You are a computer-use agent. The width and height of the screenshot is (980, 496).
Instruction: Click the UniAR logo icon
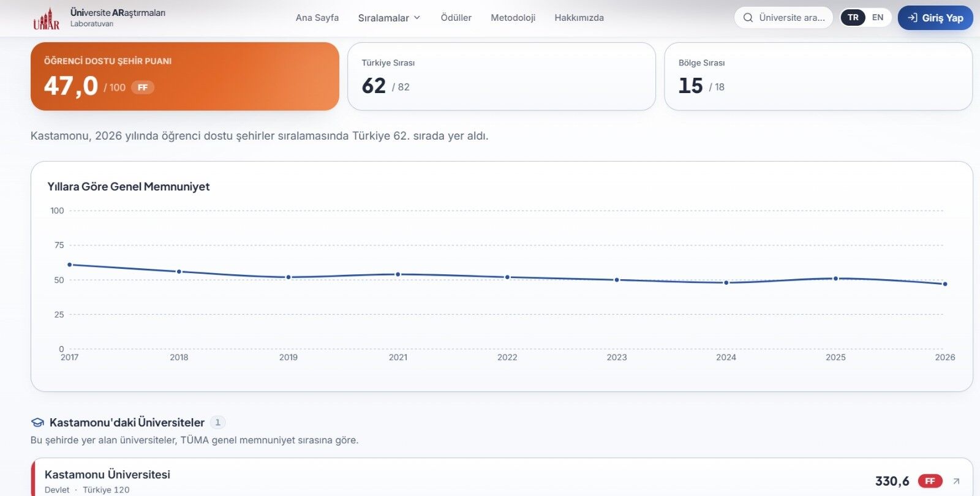coord(47,18)
